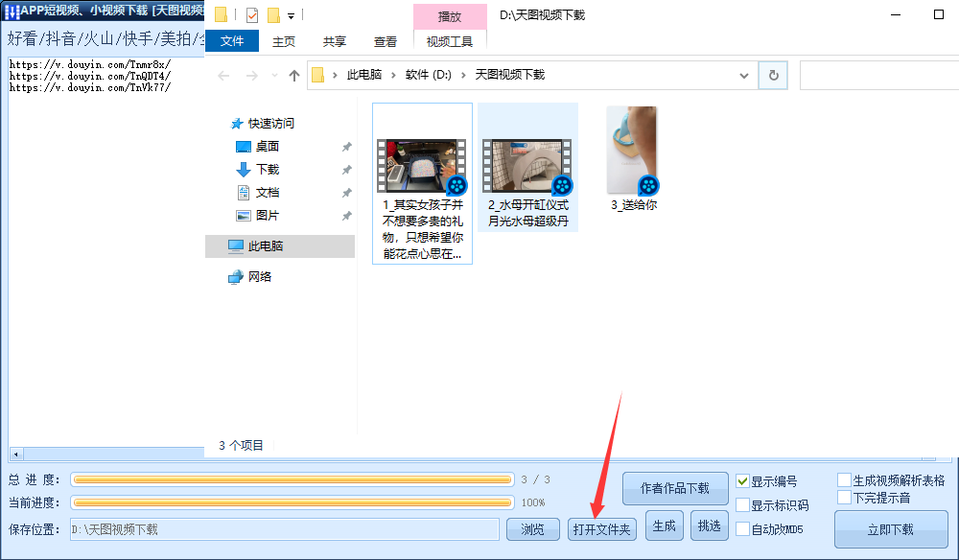Click the Explorer search box
Viewport: 959px width, 560px height.
click(878, 75)
